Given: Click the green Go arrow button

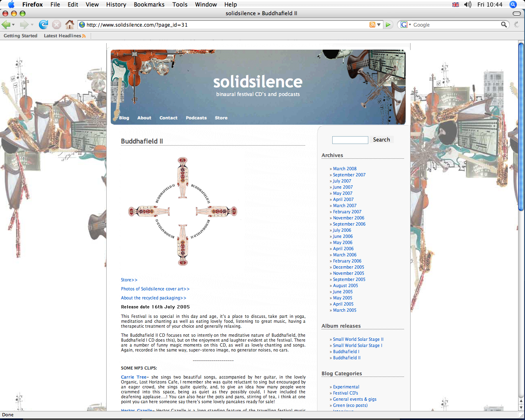Looking at the screenshot, I should 388,25.
